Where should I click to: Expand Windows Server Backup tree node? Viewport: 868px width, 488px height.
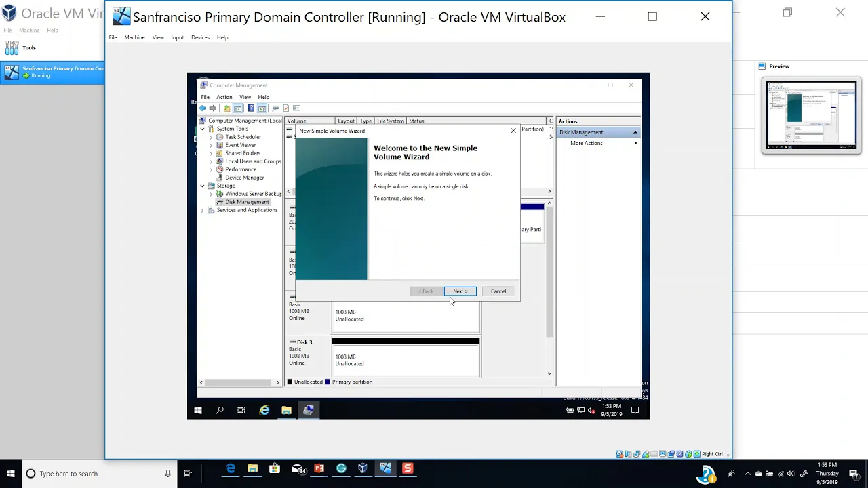(210, 194)
